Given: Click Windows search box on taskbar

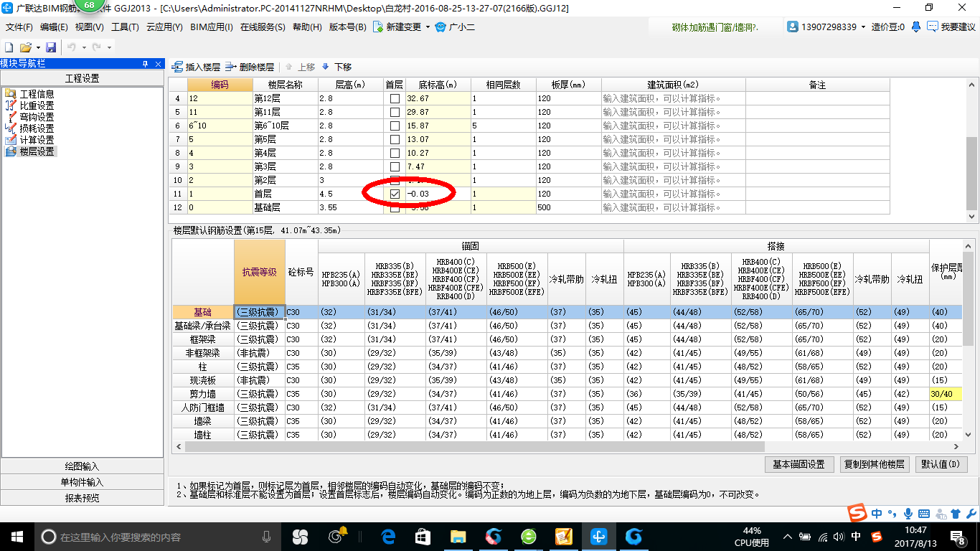Looking at the screenshot, I should click(159, 537).
